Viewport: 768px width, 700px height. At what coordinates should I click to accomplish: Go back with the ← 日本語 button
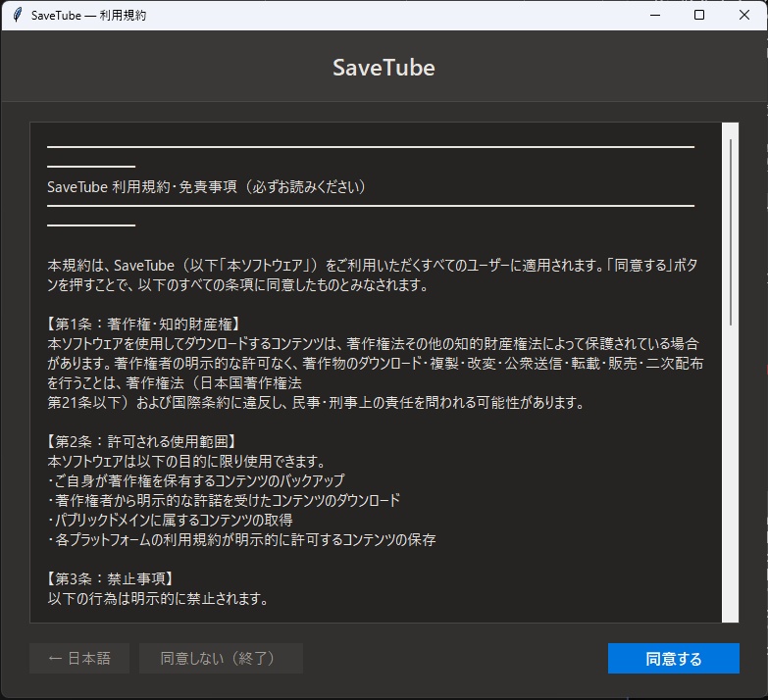(79, 659)
